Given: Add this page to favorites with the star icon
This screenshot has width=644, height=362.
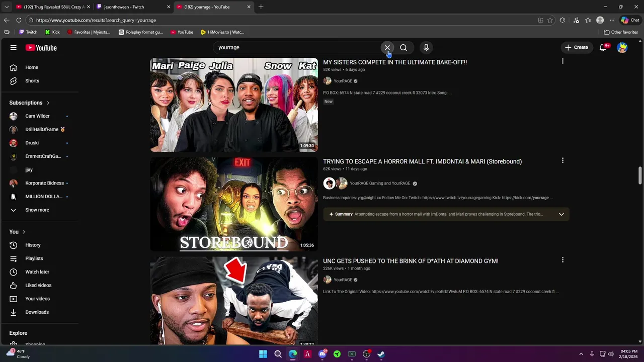Looking at the screenshot, I should (x=550, y=20).
